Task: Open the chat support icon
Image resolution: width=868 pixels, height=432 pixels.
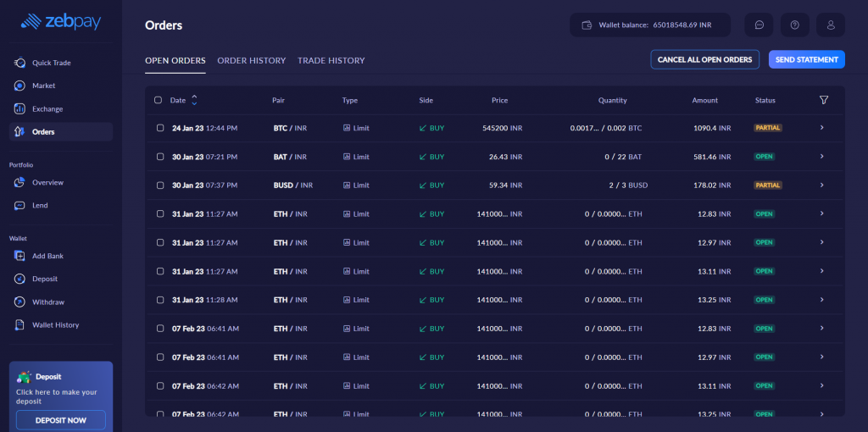Action: tap(759, 25)
